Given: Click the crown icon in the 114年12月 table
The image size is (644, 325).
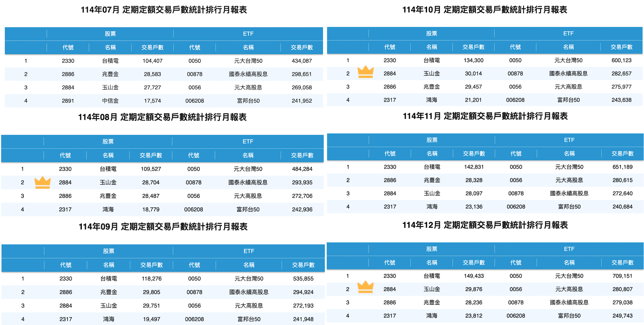Looking at the screenshot, I should 365,287.
